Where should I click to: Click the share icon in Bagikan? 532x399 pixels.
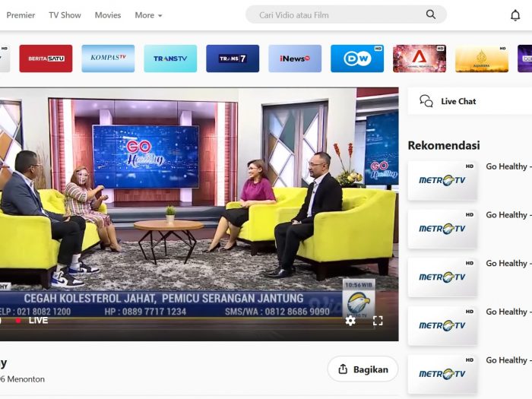pyautogui.click(x=343, y=369)
